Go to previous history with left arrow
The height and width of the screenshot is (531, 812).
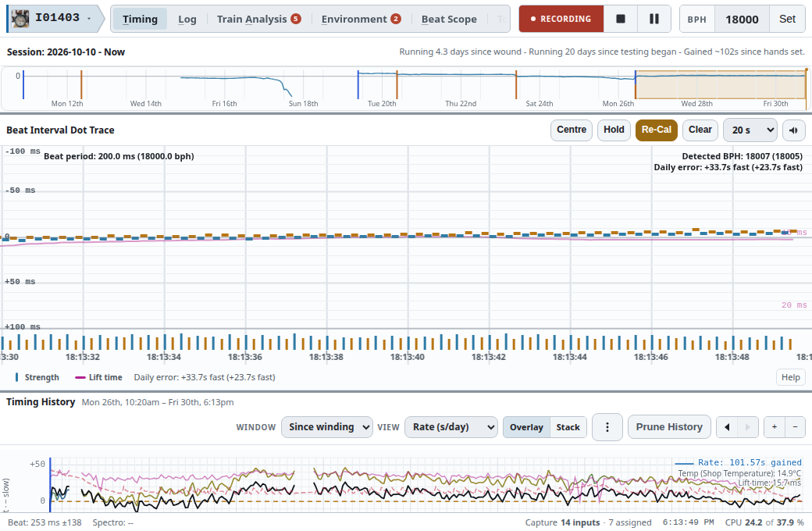pyautogui.click(x=727, y=427)
